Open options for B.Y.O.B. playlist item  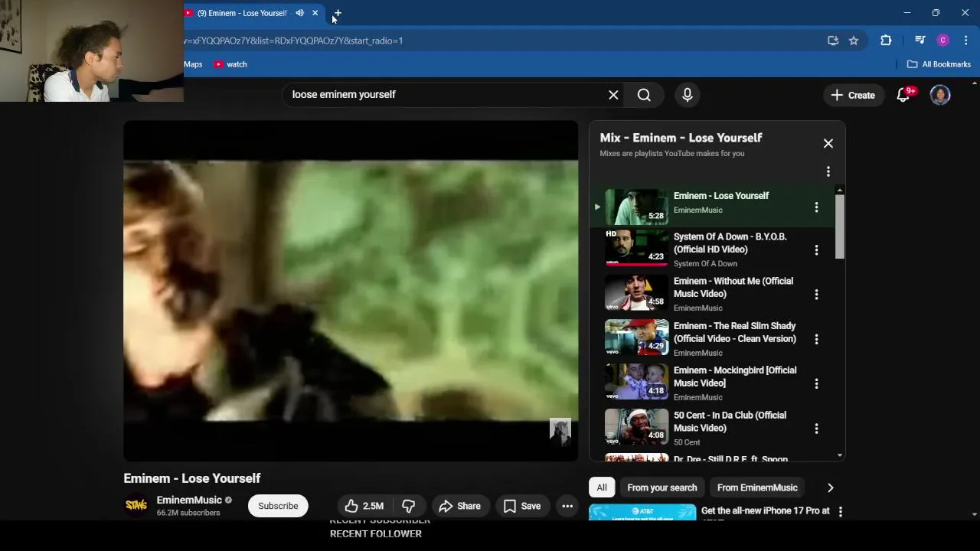816,249
